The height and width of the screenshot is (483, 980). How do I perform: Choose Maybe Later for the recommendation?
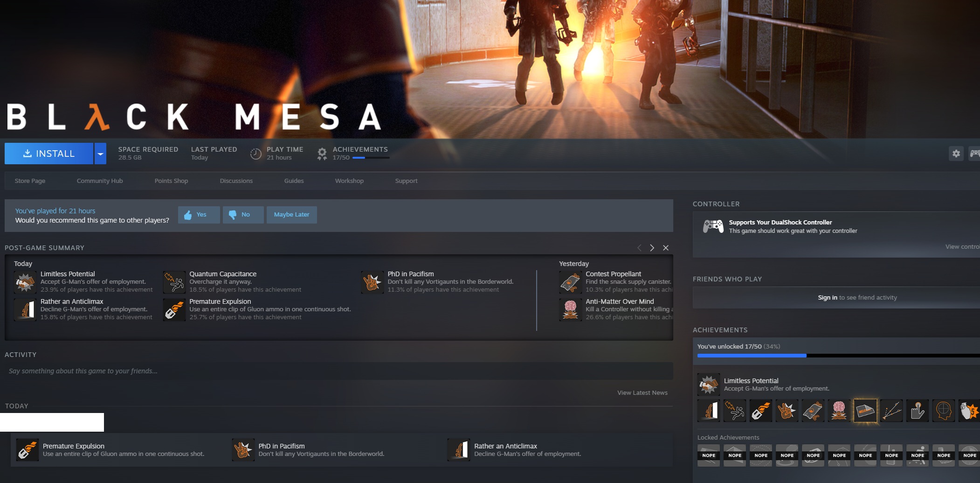(292, 215)
